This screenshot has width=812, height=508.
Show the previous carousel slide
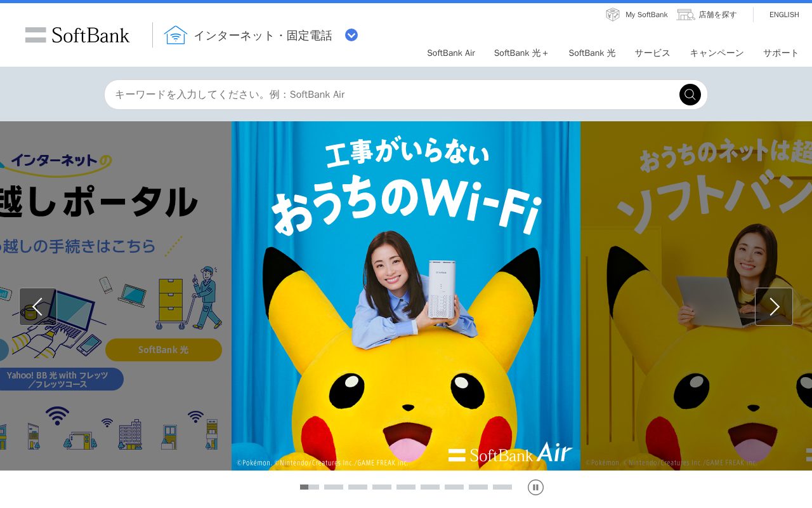38,307
